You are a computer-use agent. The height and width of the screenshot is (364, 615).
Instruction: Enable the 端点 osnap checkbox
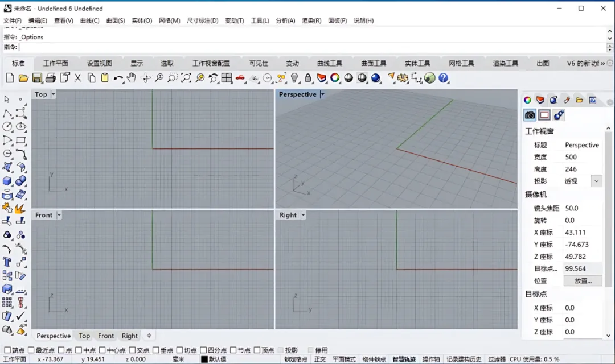tap(7, 350)
